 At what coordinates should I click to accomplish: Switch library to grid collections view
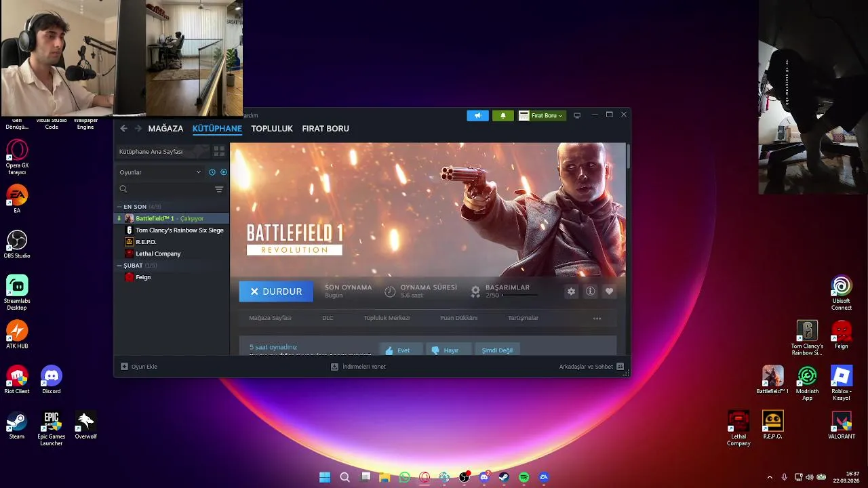pyautogui.click(x=219, y=151)
